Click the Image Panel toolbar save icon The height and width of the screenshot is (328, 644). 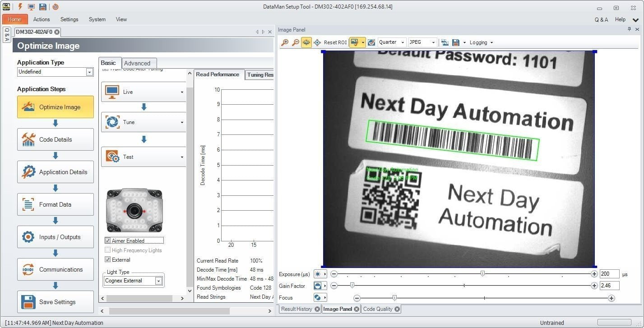456,42
